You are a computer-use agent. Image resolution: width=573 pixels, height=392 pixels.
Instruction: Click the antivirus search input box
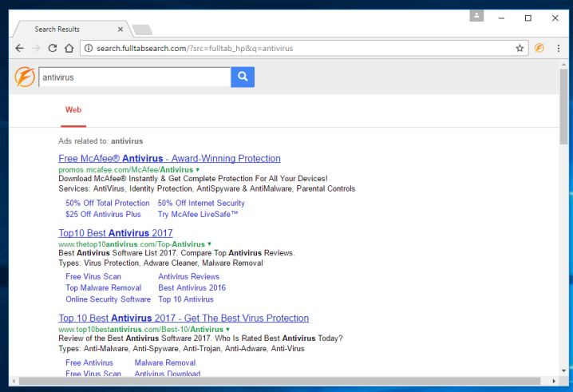(x=135, y=77)
